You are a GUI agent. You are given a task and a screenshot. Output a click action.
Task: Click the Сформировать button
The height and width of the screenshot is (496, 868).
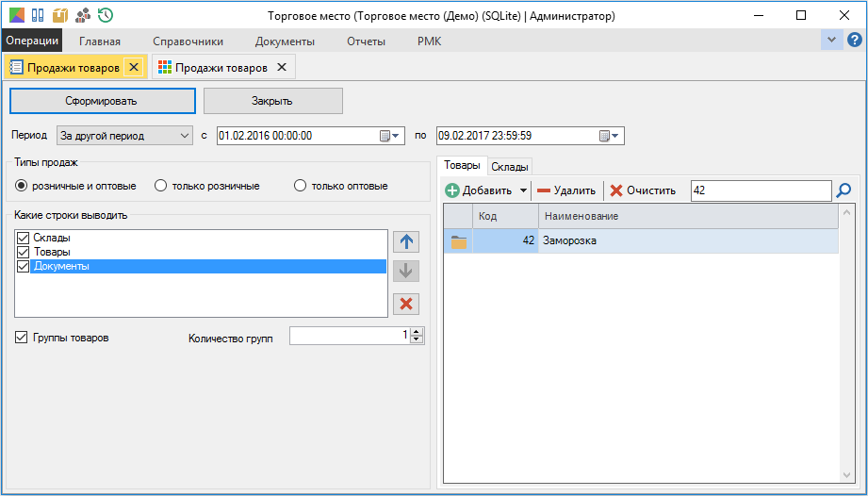click(x=103, y=101)
